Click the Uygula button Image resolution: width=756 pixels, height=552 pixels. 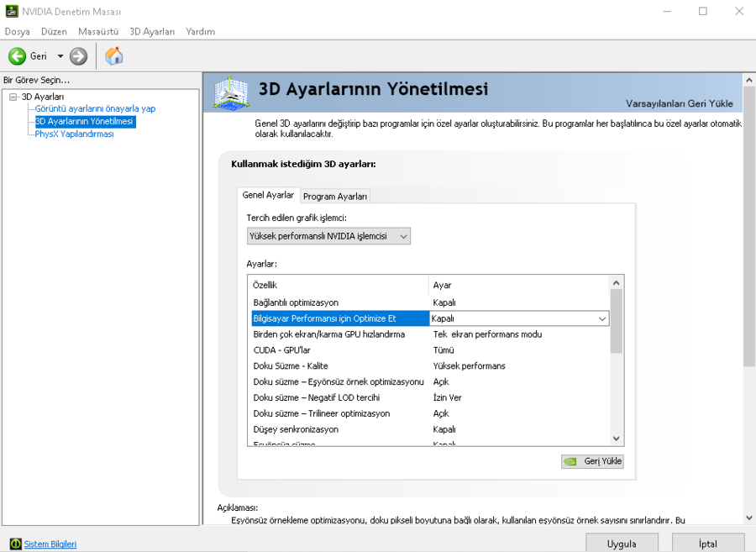pyautogui.click(x=622, y=544)
